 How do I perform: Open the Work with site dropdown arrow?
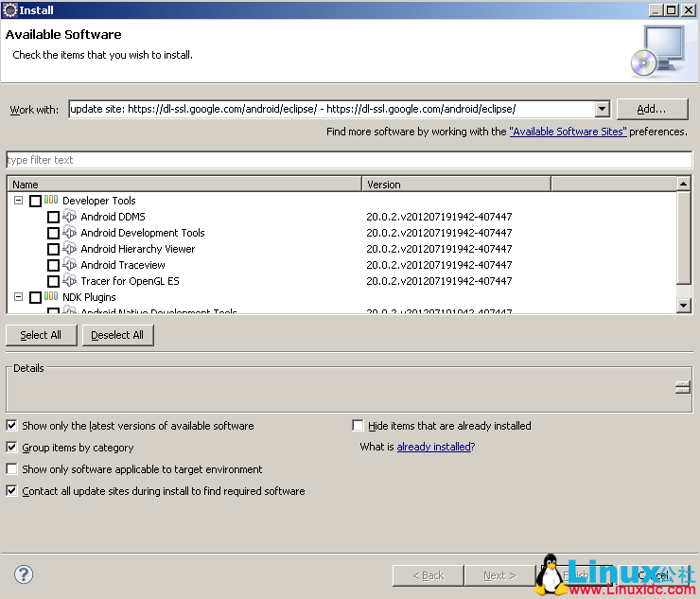(x=602, y=109)
